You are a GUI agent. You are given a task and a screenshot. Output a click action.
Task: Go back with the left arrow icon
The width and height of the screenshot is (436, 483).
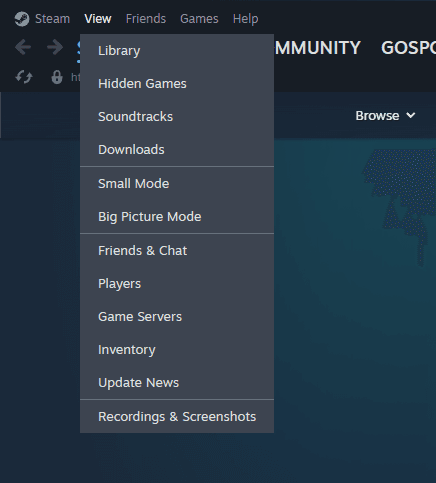pos(23,47)
